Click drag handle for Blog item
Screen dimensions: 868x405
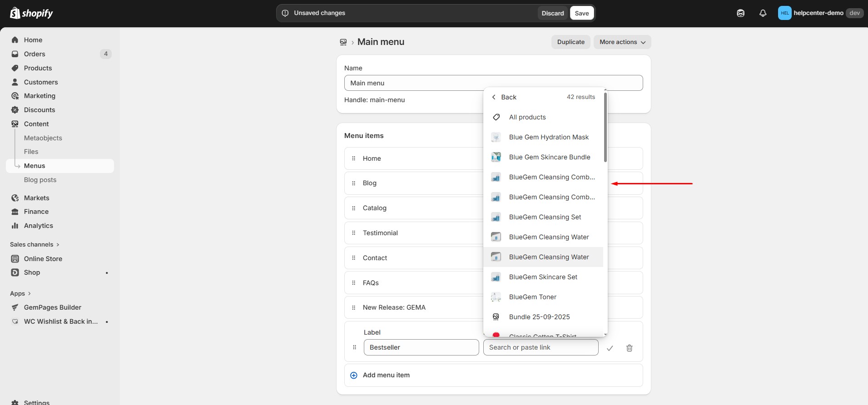click(354, 183)
